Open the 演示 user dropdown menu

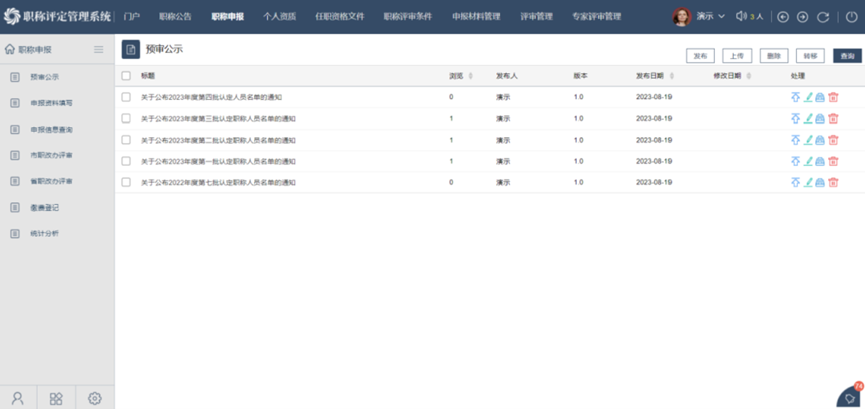(710, 17)
